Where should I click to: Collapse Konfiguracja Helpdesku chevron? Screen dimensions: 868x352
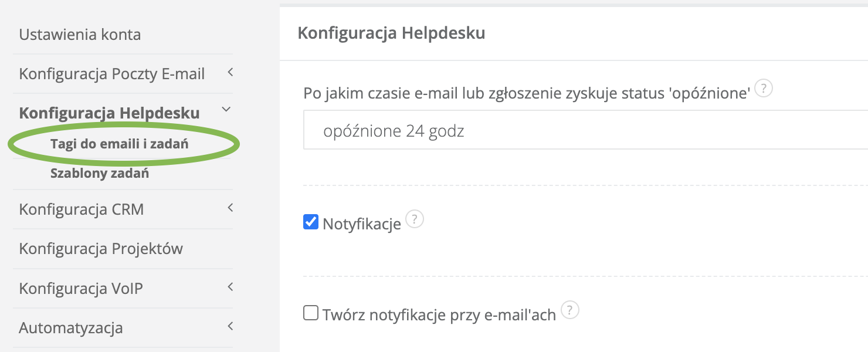coord(227,110)
